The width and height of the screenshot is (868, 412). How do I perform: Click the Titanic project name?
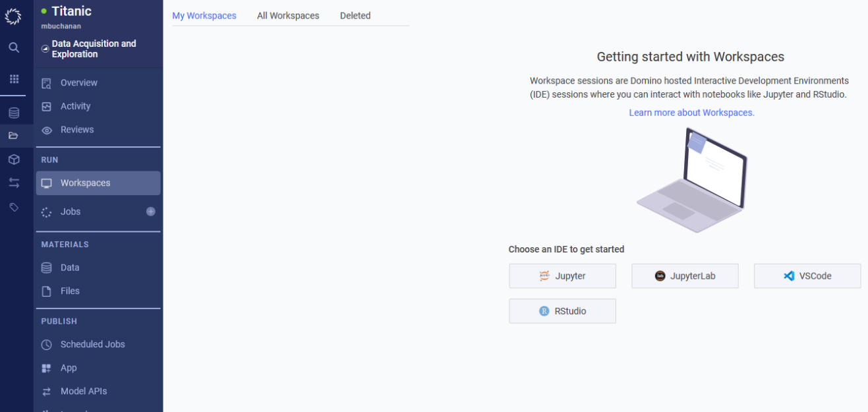[x=72, y=11]
